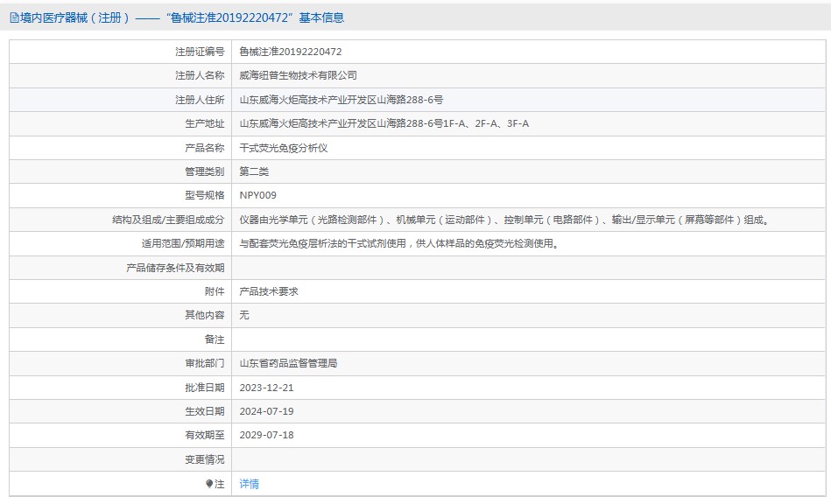
Task: Click the 生效日期 row label
Action: pos(205,411)
